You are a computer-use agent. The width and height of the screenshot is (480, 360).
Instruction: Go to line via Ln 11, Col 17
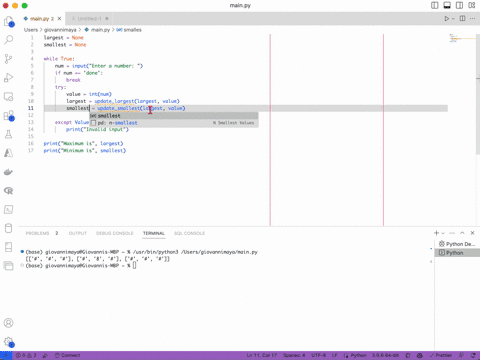coord(262,355)
